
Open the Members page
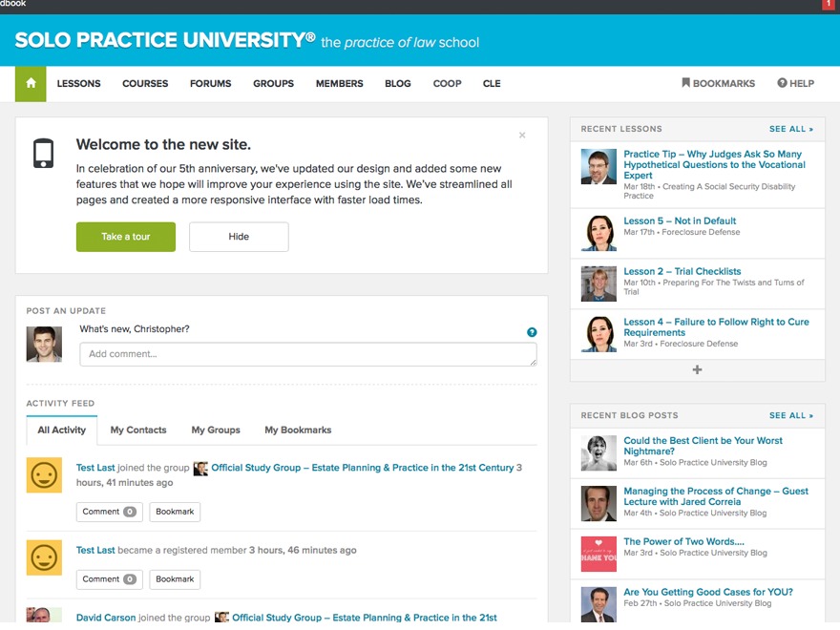(339, 84)
